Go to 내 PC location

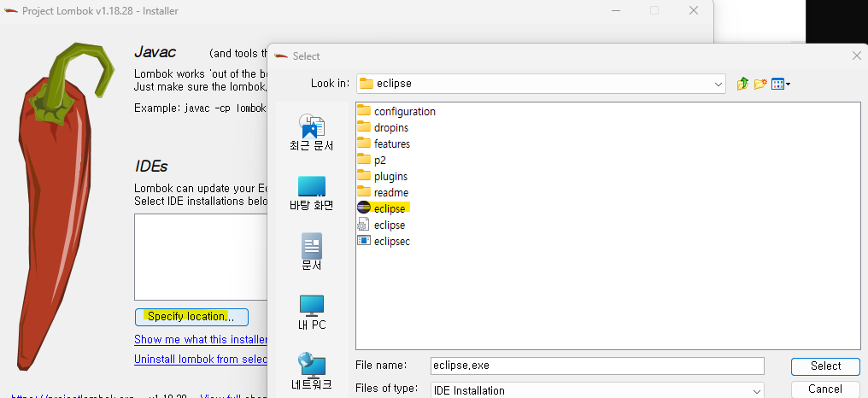tap(312, 313)
